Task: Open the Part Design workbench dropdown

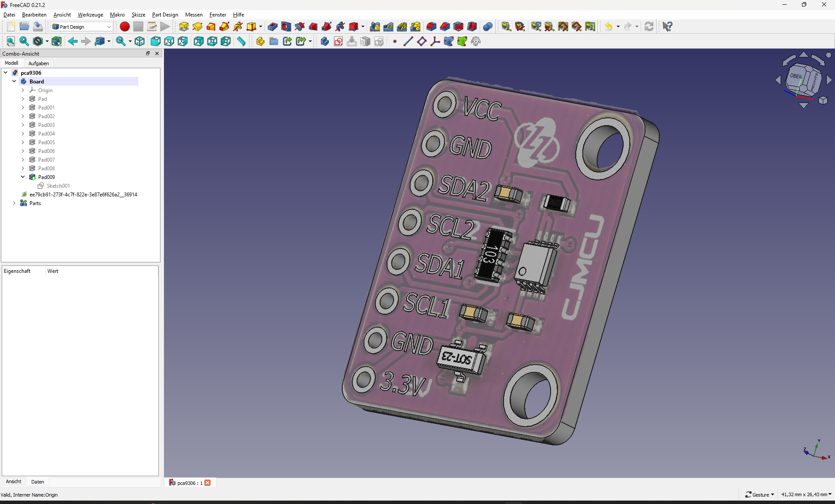Action: point(81,27)
